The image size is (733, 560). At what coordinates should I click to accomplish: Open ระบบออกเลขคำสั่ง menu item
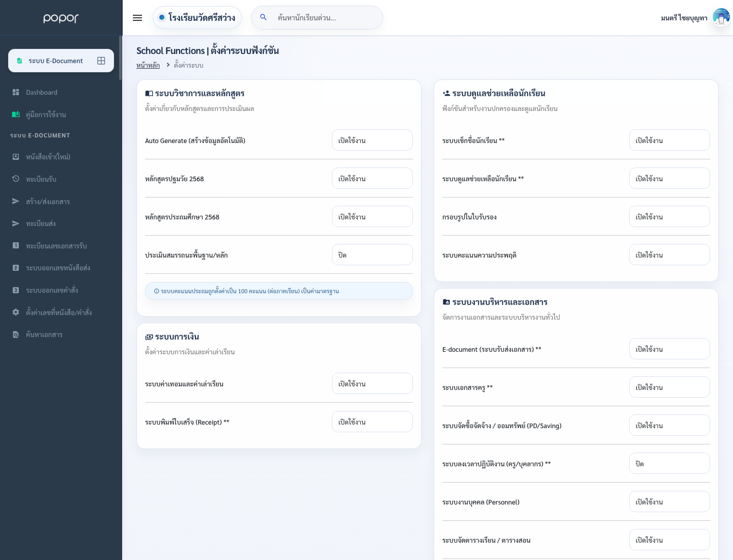pos(61,290)
